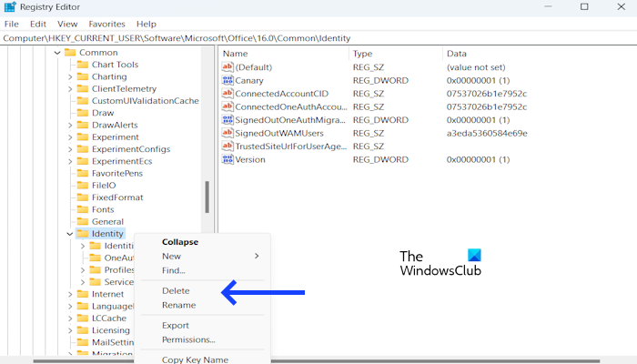Image resolution: width=637 pixels, height=364 pixels.
Task: Expand the ClientTelemetry key
Action: click(x=70, y=89)
